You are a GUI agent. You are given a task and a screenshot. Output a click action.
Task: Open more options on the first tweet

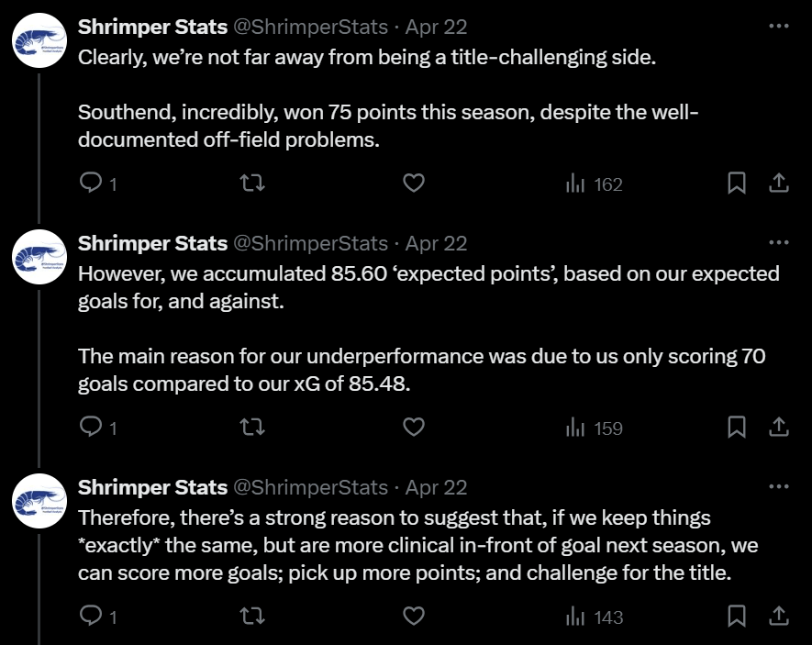[778, 27]
